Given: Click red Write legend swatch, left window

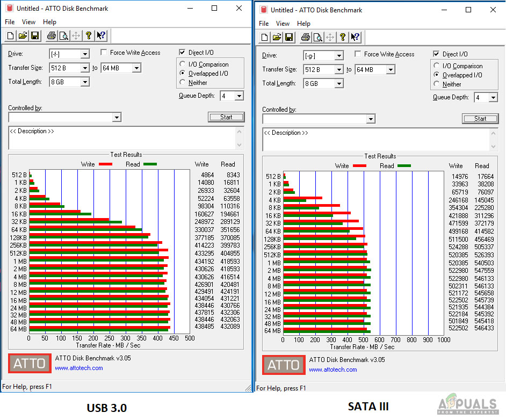Looking at the screenshot, I should (x=105, y=164).
